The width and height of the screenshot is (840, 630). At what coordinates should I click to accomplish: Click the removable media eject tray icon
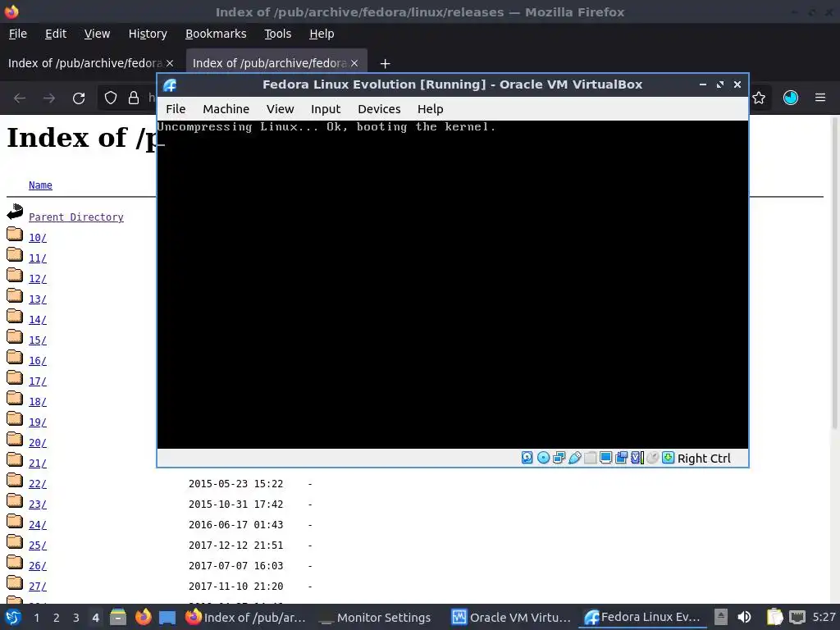pyautogui.click(x=721, y=617)
